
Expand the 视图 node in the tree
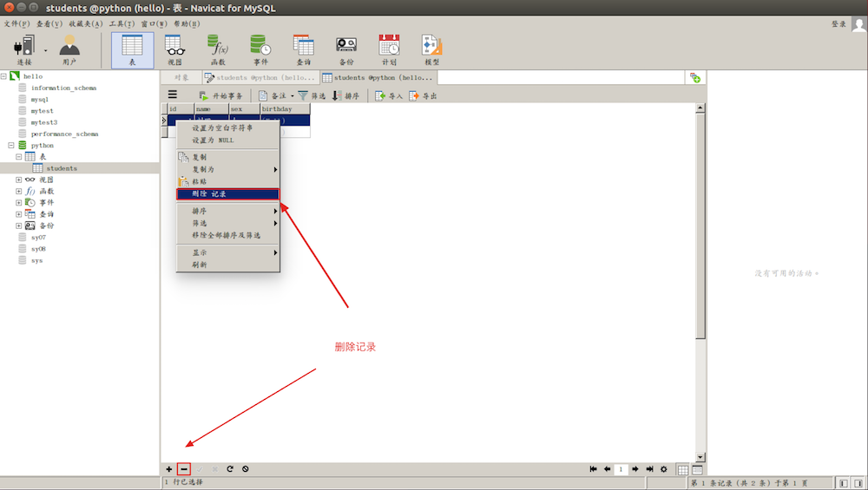[19, 180]
